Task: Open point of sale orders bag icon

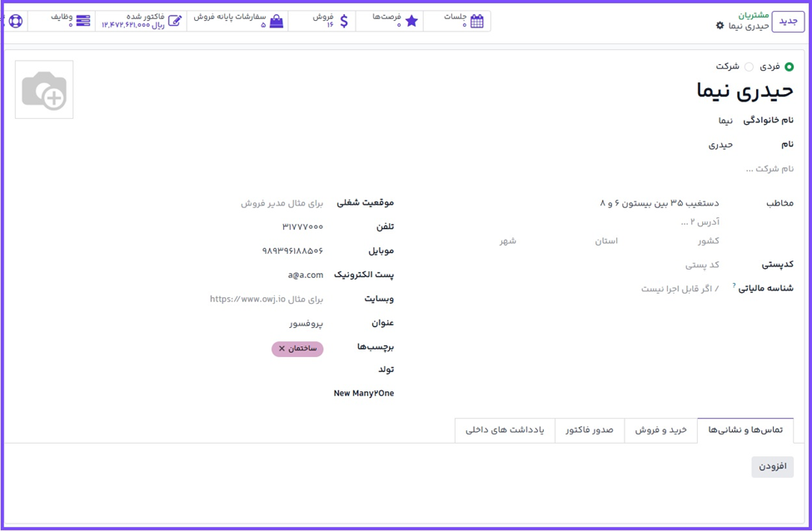Action: pyautogui.click(x=276, y=21)
